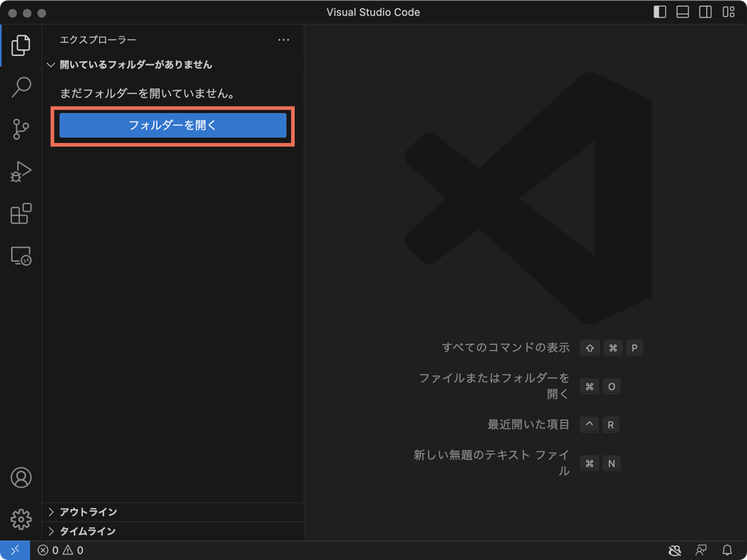Open the Extensions view icon
Screen dimensions: 747x560
click(x=21, y=214)
